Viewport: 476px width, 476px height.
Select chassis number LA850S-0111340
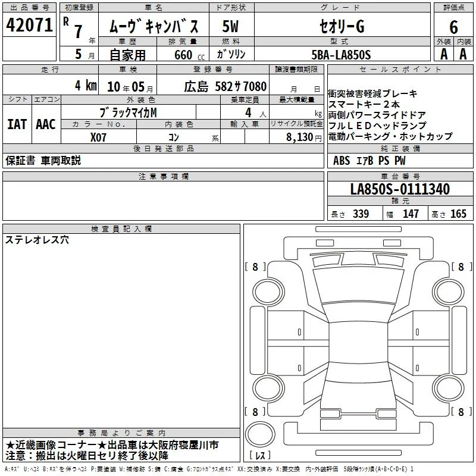(400, 189)
